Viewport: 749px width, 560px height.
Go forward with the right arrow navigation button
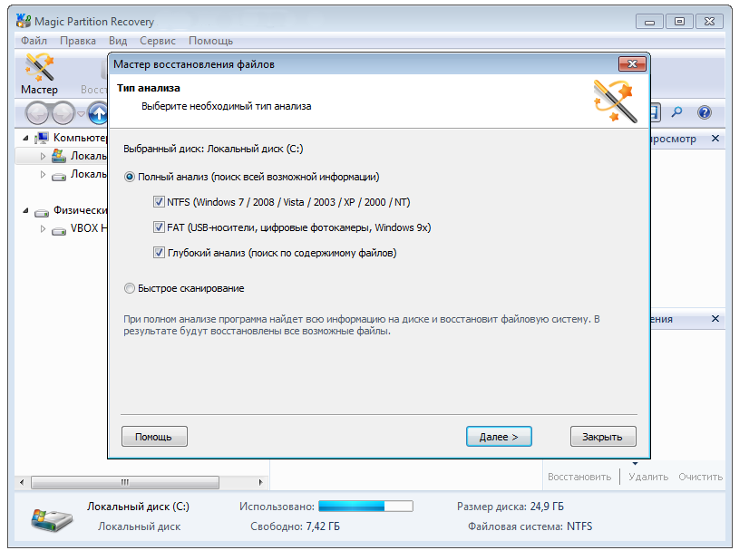[x=63, y=113]
